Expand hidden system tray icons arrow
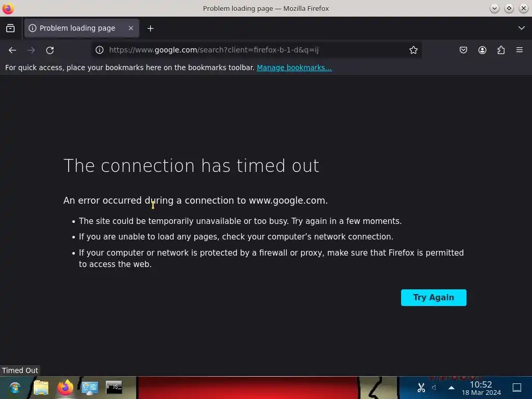 pos(451,388)
